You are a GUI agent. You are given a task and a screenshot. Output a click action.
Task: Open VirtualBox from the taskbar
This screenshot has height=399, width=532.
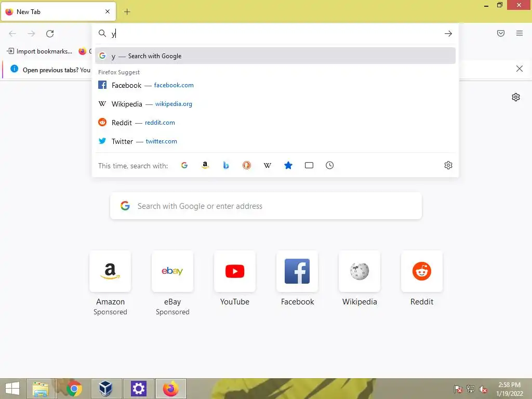tap(105, 389)
